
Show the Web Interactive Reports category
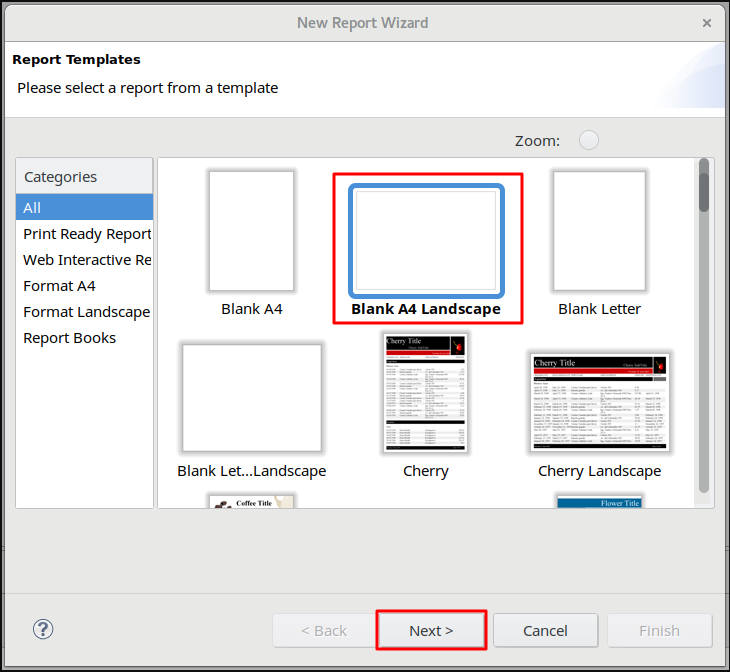pyautogui.click(x=87, y=260)
